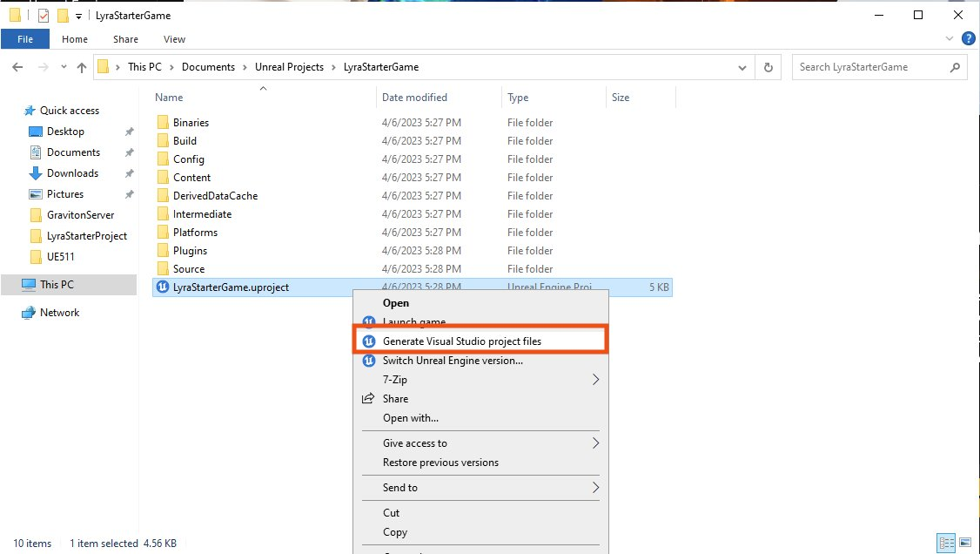The image size is (980, 554).
Task: Click the Unreal icon beside Generate Visual Studio project files
Action: 369,341
